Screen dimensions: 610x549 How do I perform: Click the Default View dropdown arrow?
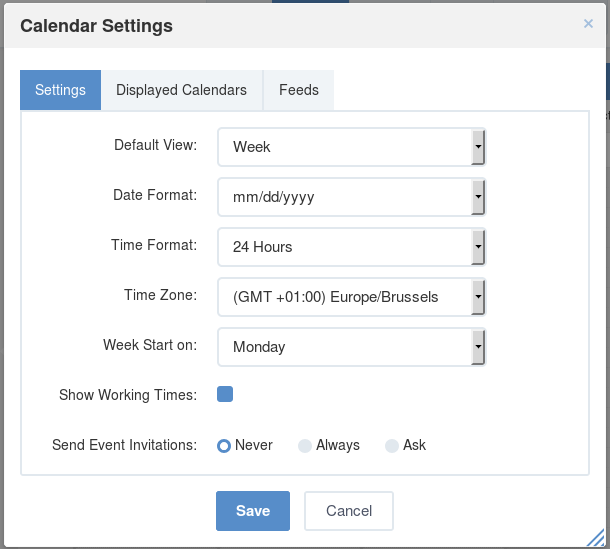(478, 147)
